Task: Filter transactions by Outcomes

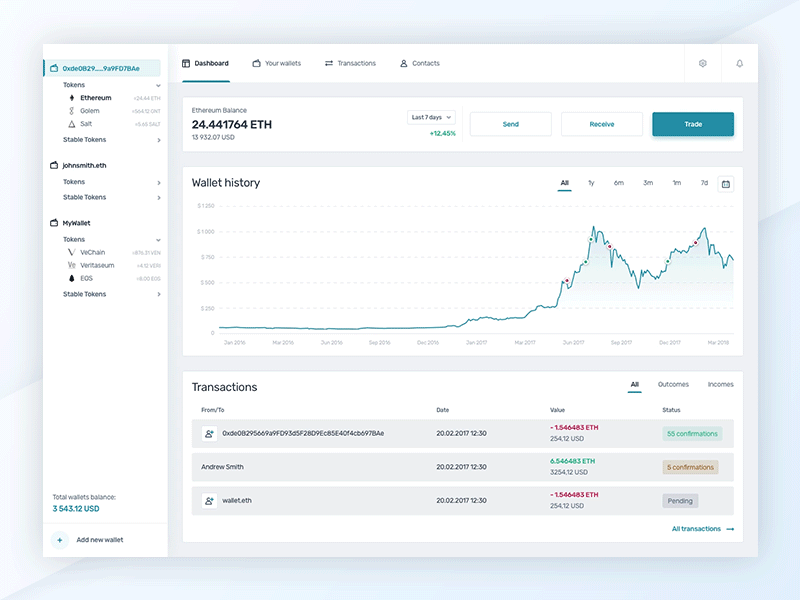Action: tap(674, 384)
